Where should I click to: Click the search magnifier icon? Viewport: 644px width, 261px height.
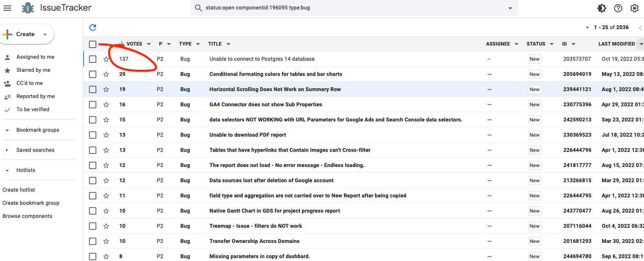[198, 8]
